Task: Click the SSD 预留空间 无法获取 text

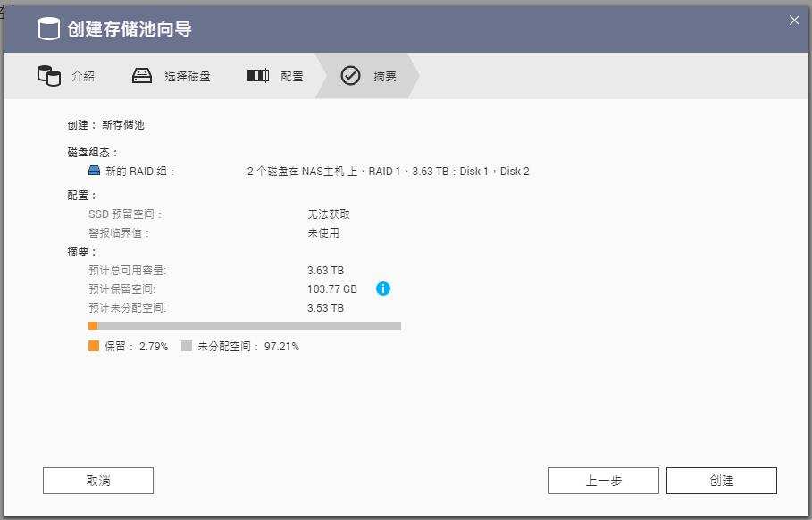Action: (x=330, y=214)
